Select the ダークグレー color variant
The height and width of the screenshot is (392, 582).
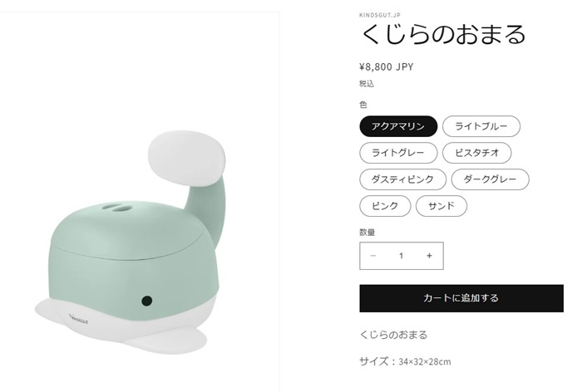(490, 179)
